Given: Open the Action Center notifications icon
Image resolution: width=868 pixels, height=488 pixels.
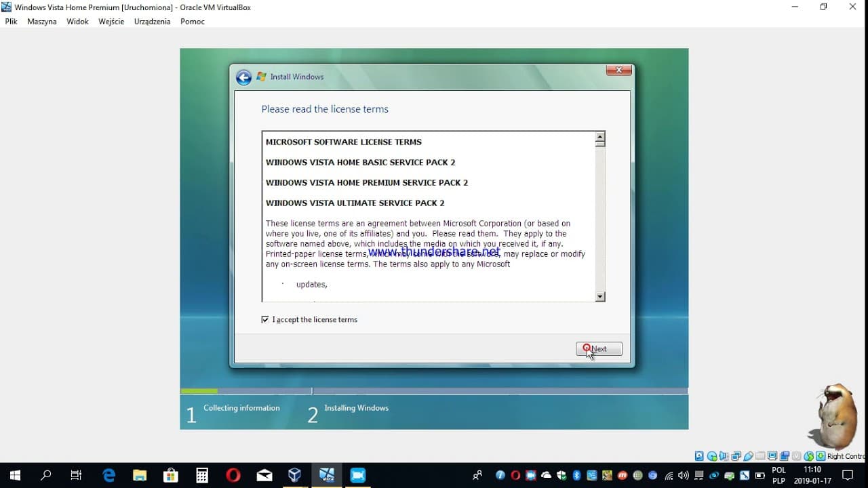Looking at the screenshot, I should point(847,475).
